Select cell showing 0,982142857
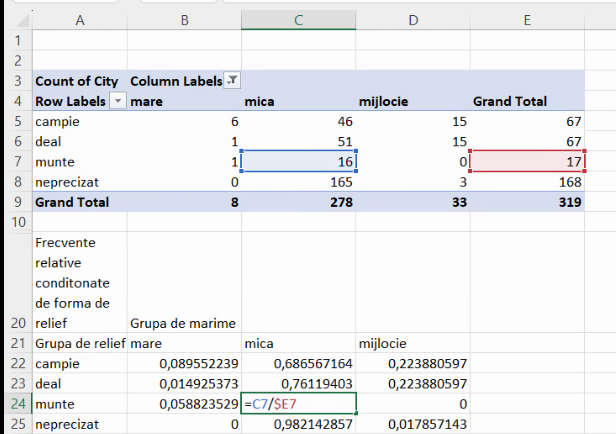Viewport: 616px width, 434px height. 299,424
